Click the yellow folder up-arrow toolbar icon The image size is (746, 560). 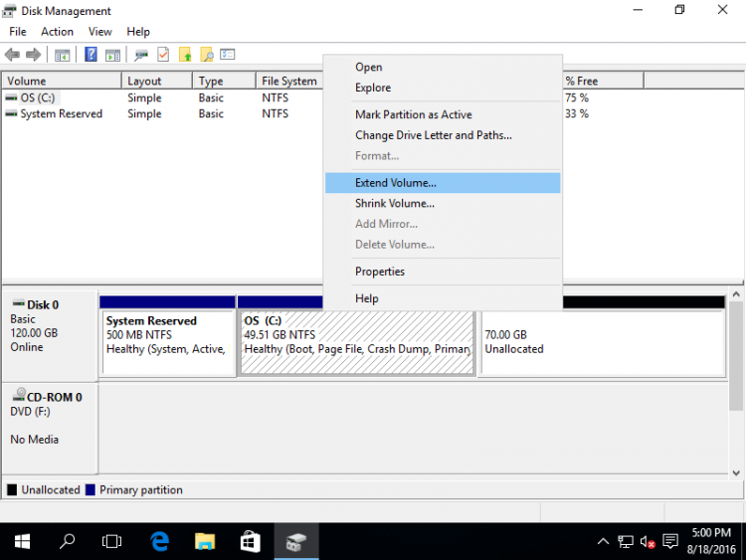(x=184, y=55)
